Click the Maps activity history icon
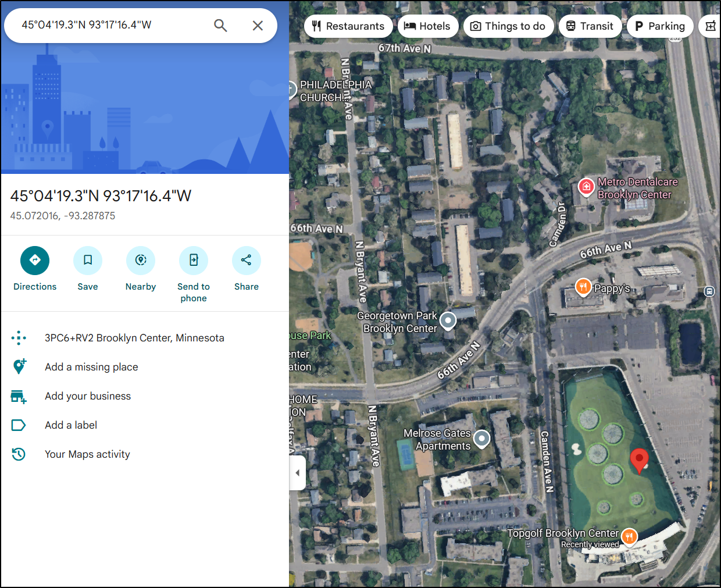The image size is (721, 588). click(19, 454)
